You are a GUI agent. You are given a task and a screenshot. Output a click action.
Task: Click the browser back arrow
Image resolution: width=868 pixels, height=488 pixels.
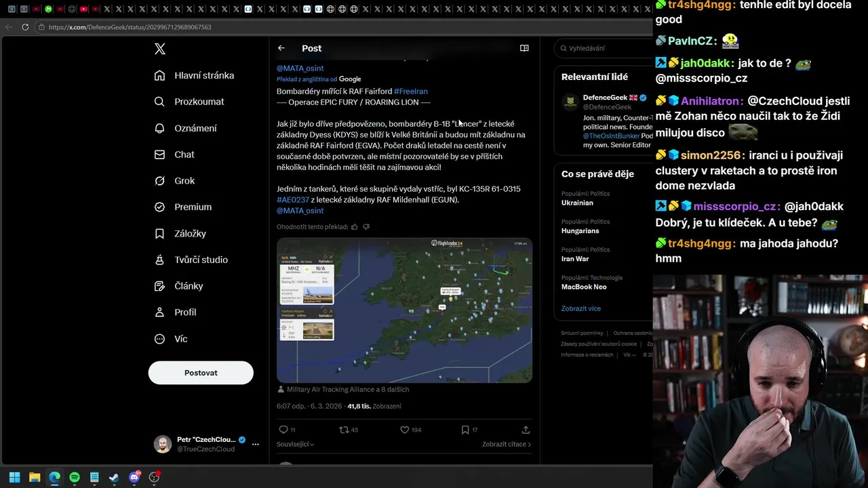click(x=9, y=27)
